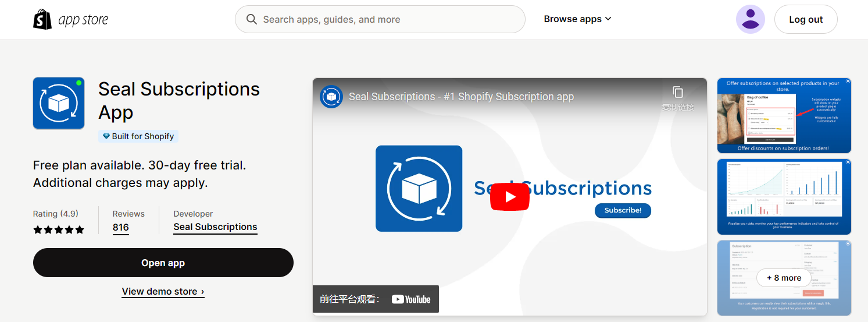Open the analytics charts screenshot thumbnail
Image resolution: width=868 pixels, height=322 pixels.
(x=784, y=197)
